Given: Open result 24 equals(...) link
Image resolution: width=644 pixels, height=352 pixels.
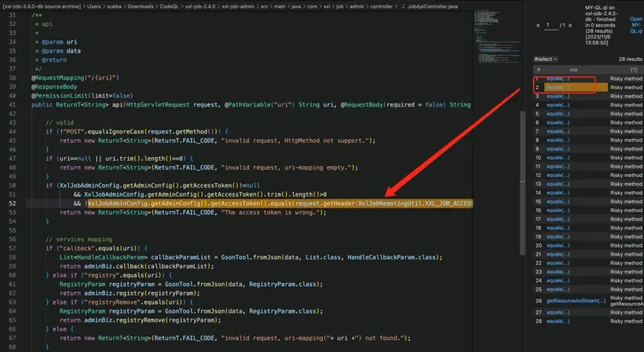Looking at the screenshot, I should tap(557, 280).
